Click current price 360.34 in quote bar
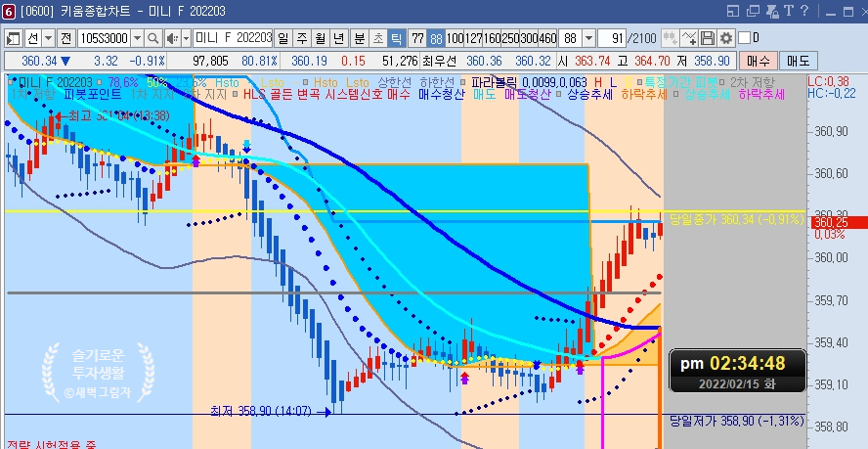Image resolution: width=868 pixels, height=449 pixels. [39, 61]
